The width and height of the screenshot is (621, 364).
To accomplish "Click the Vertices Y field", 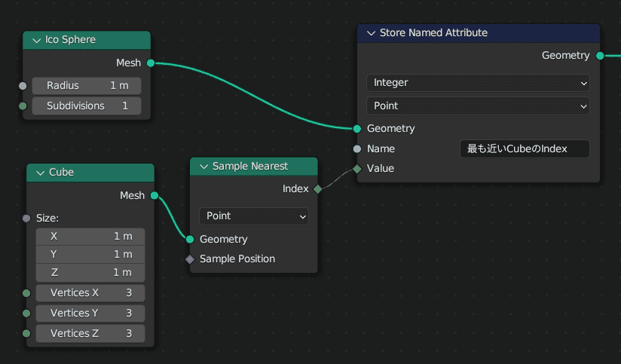I will point(90,313).
